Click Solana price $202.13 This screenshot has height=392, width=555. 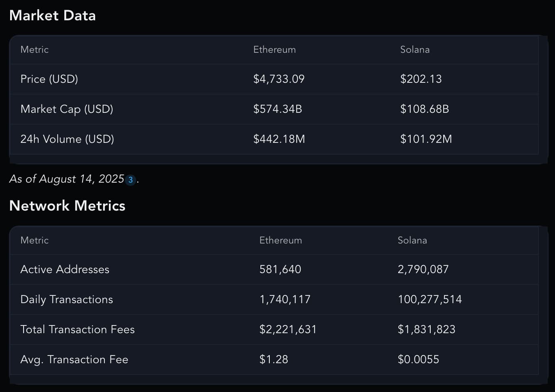pyautogui.click(x=421, y=79)
